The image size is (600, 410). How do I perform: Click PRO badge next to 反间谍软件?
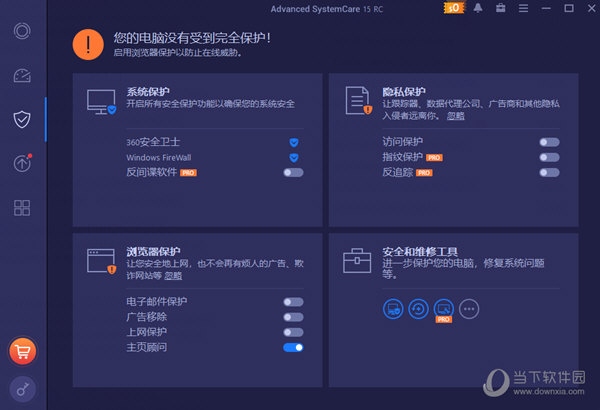pos(188,173)
